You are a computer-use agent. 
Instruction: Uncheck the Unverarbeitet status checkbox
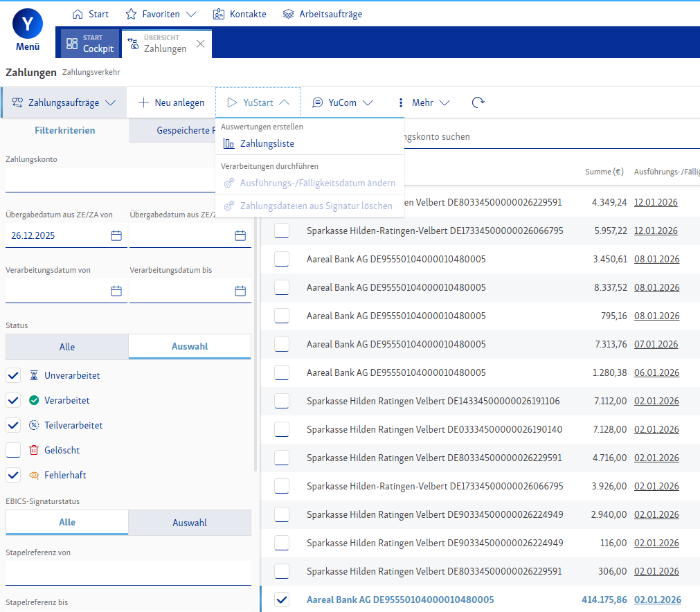tap(13, 375)
